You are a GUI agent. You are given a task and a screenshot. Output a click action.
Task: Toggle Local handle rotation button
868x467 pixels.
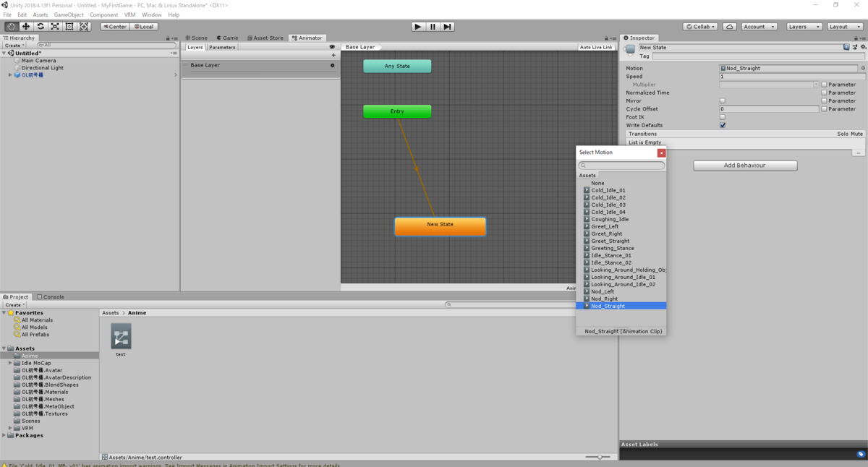pos(143,27)
